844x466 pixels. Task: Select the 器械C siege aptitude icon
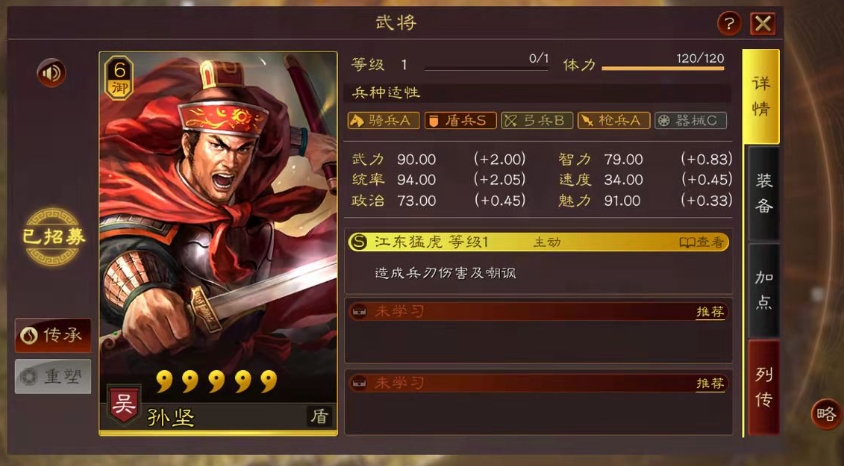coord(691,121)
